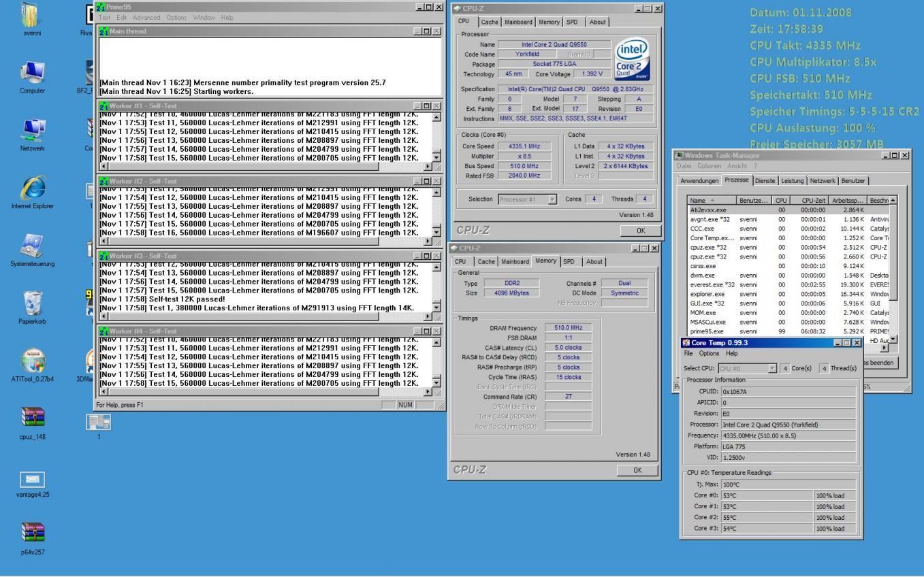Open the File menu in Core Temp

coord(689,353)
